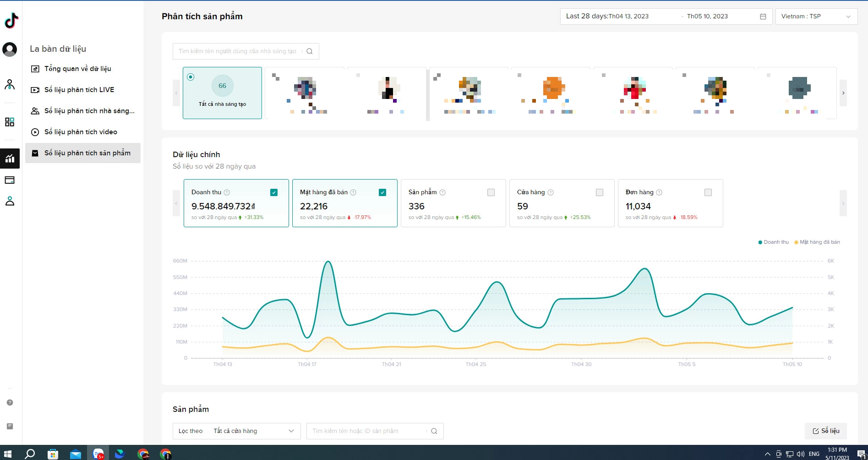The image size is (868, 460).
Task: Open the wallet card icon in sidebar
Action: (10, 180)
